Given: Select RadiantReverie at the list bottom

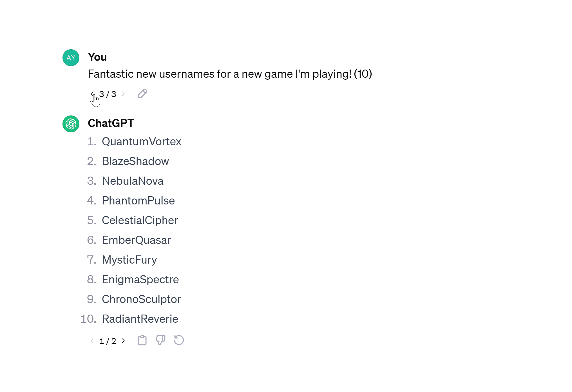Looking at the screenshot, I should click(140, 319).
